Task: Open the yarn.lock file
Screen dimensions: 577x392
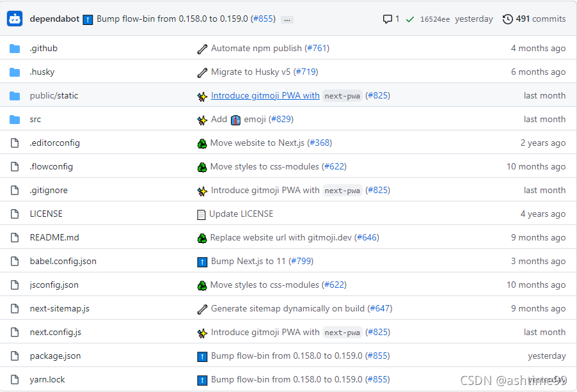Action: 47,379
